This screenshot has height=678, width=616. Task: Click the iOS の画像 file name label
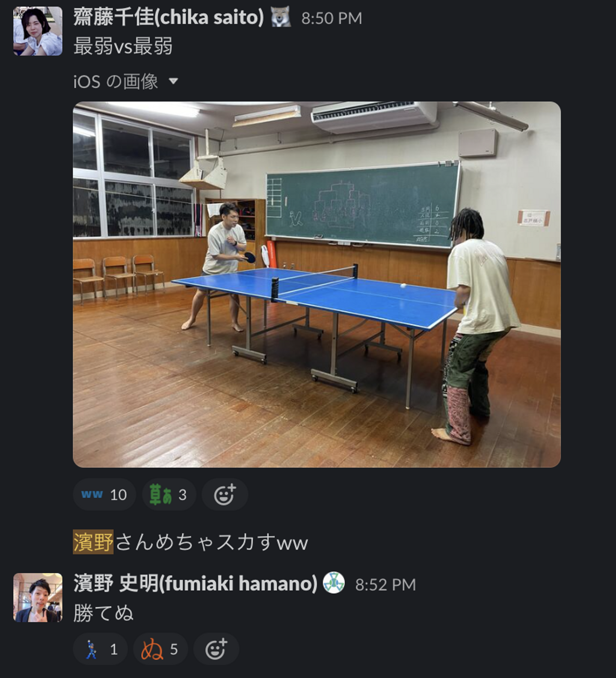click(115, 81)
